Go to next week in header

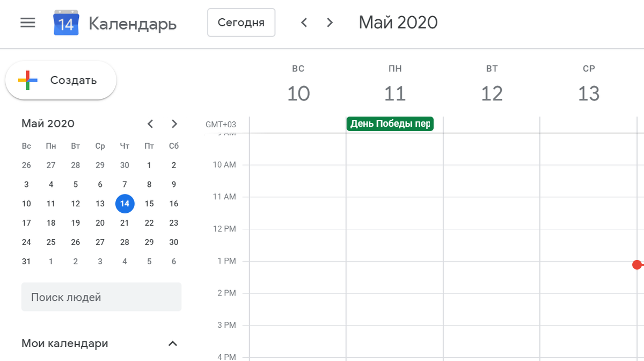coord(330,23)
